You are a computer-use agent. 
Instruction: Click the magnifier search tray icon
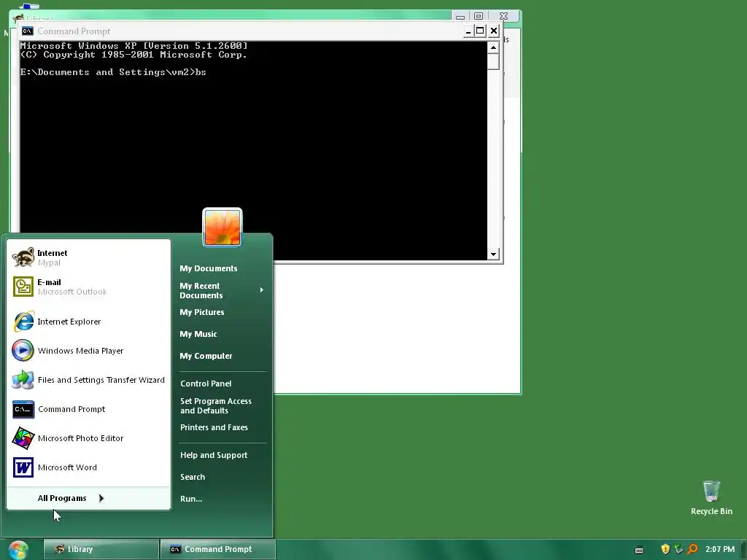click(x=693, y=549)
